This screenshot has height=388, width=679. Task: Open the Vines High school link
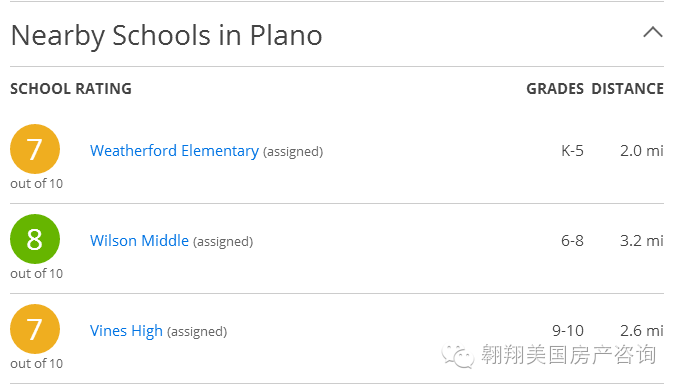pos(126,331)
